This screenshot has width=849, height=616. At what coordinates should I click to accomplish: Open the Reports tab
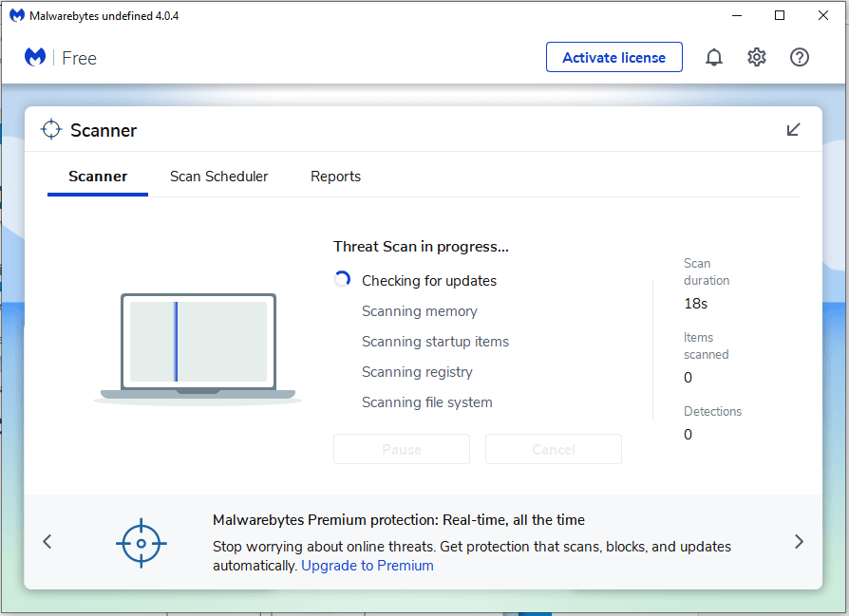[335, 177]
